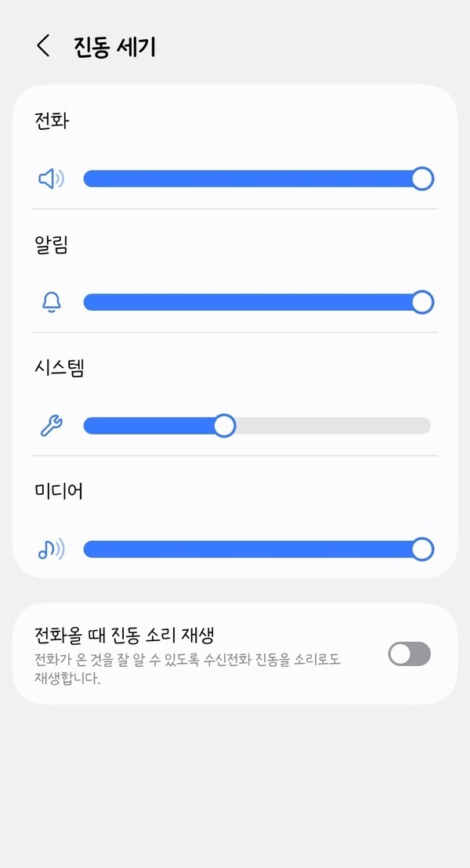Tap the 미디어 slider knob
Screen dimensions: 470x868
(x=422, y=549)
